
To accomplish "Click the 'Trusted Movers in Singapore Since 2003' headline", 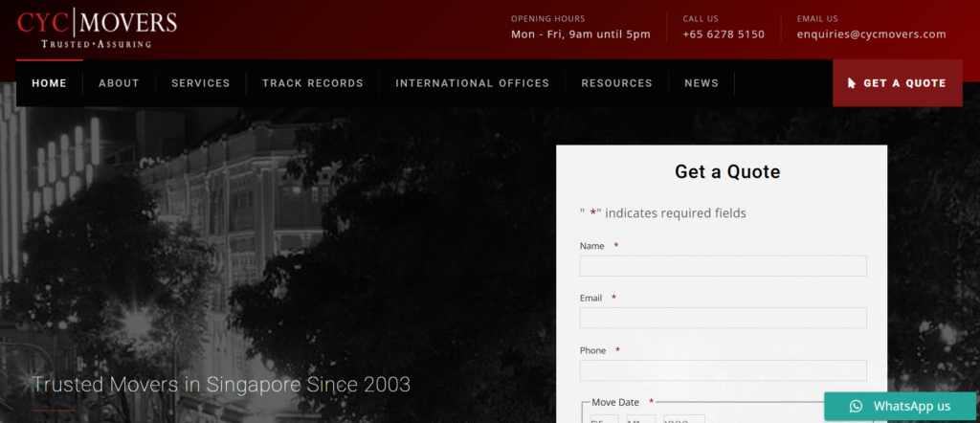I will [221, 385].
